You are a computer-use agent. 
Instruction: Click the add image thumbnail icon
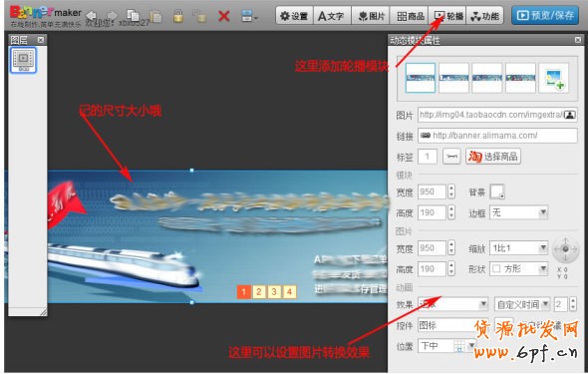554,78
